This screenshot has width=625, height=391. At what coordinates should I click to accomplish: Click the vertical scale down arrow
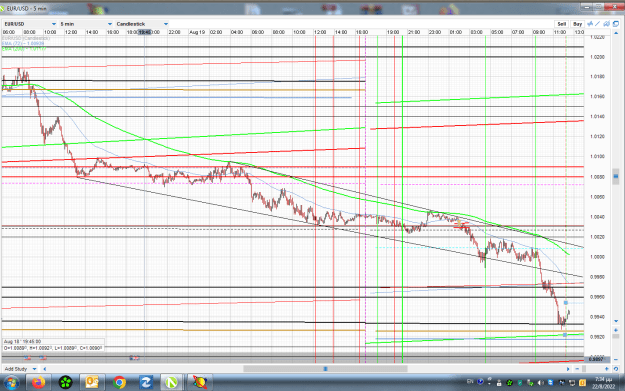[x=616, y=321]
